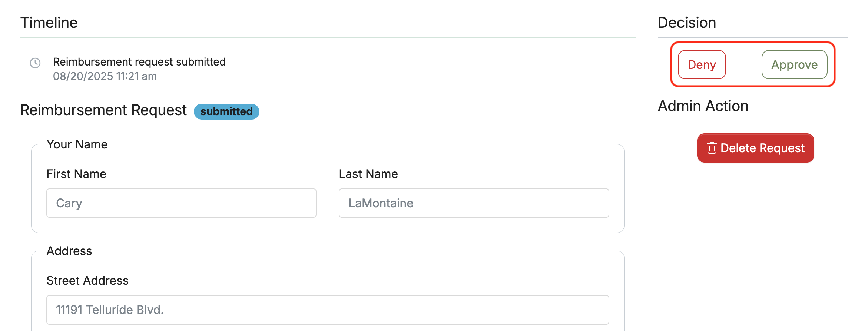
Task: Click the Admin Action section heading
Action: (x=703, y=106)
